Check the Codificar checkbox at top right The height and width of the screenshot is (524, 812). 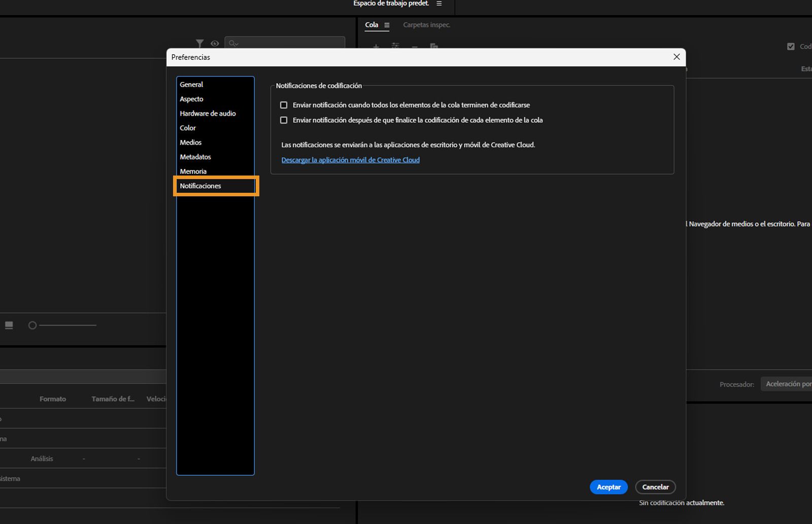[x=791, y=46]
